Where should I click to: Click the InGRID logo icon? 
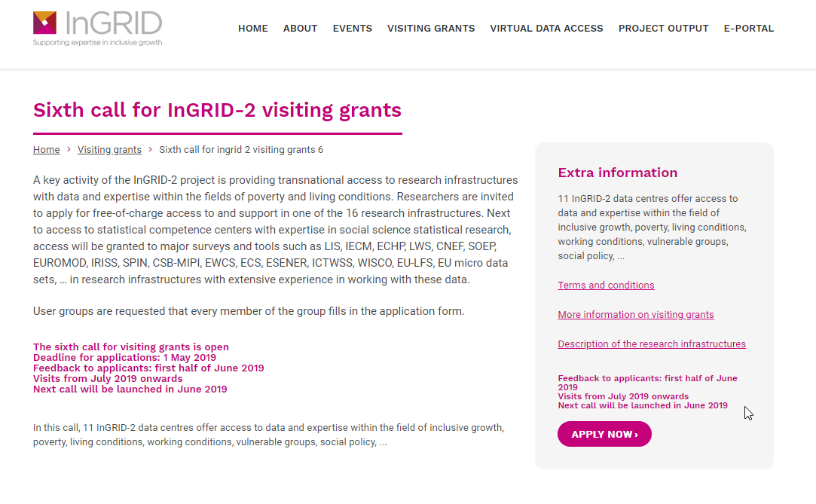44,23
